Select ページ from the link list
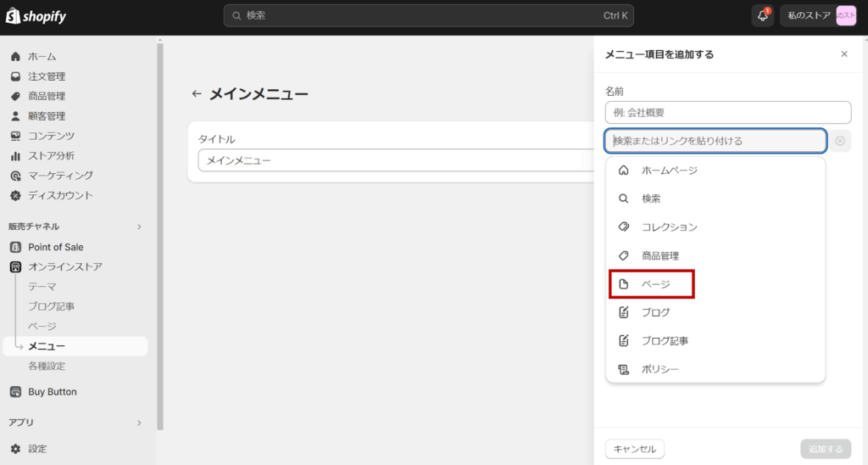 coord(715,283)
